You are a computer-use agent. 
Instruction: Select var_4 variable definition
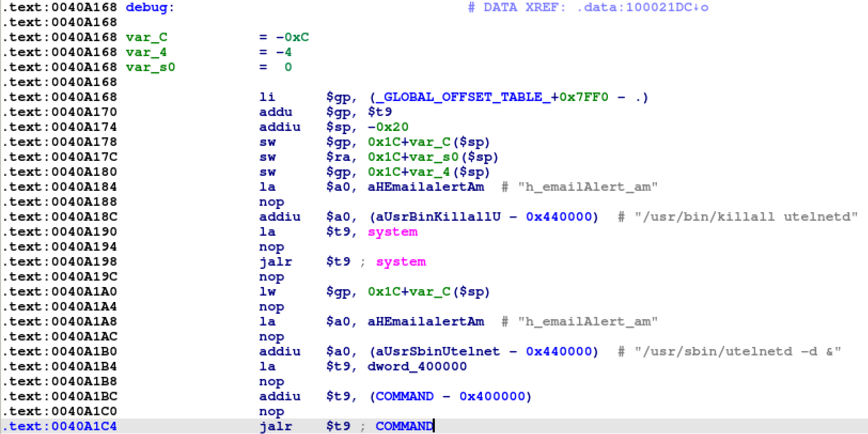pos(146,52)
